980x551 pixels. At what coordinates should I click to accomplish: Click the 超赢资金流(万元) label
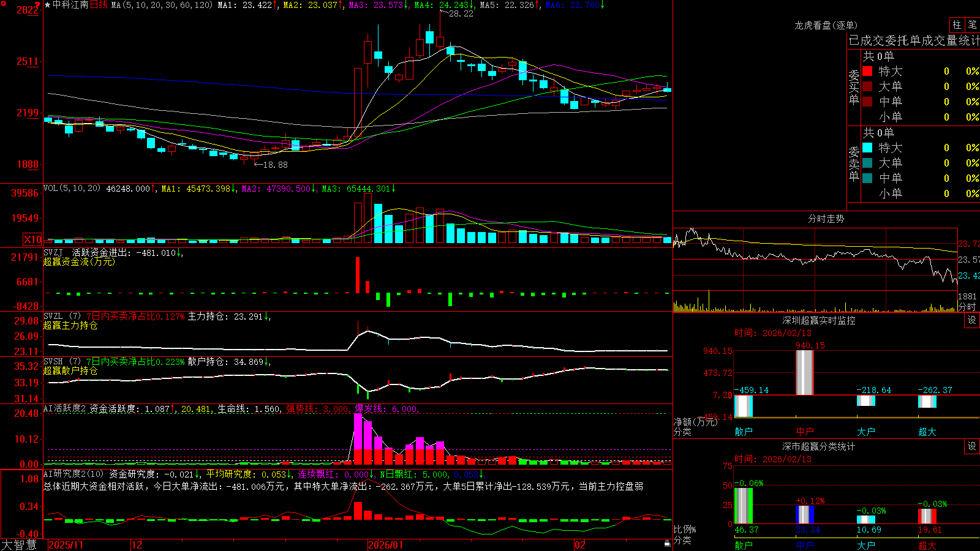79,261
